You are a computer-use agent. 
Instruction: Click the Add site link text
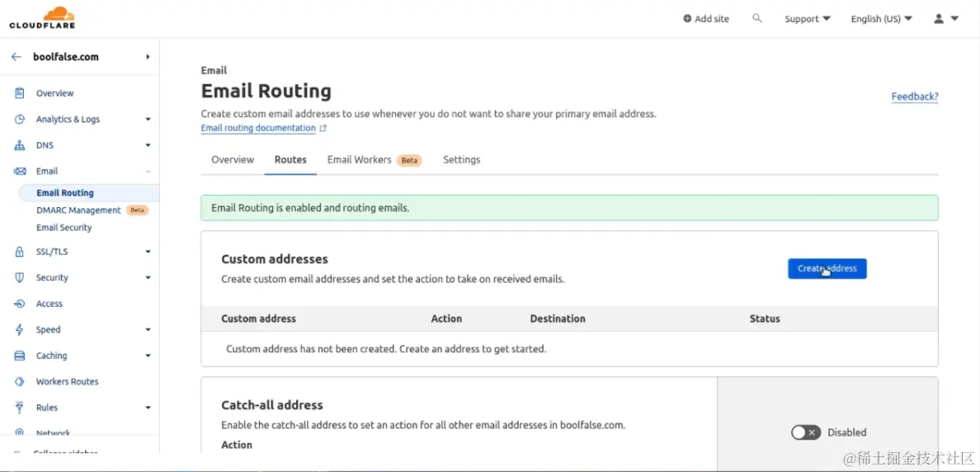click(712, 19)
